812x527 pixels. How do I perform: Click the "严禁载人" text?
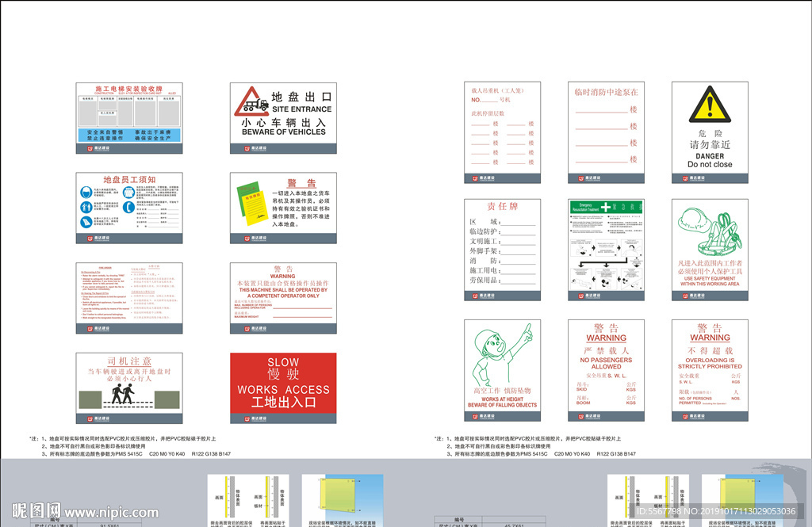[606, 350]
